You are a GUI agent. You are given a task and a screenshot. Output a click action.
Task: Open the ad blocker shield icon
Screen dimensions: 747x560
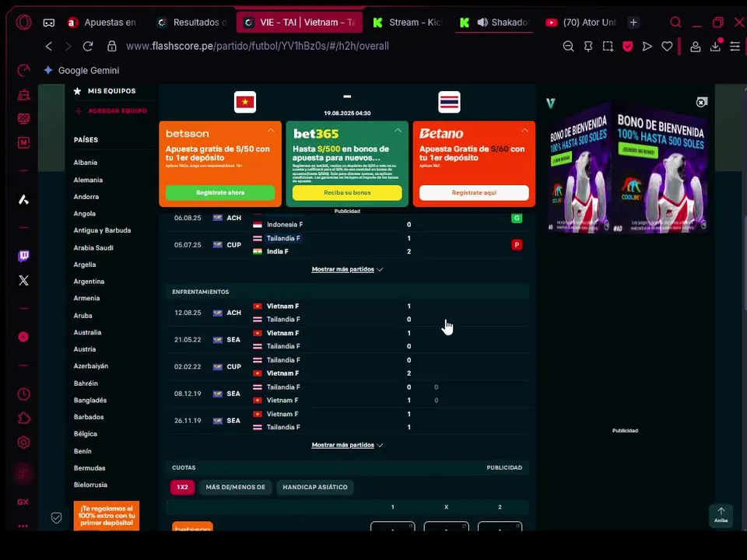tap(628, 46)
